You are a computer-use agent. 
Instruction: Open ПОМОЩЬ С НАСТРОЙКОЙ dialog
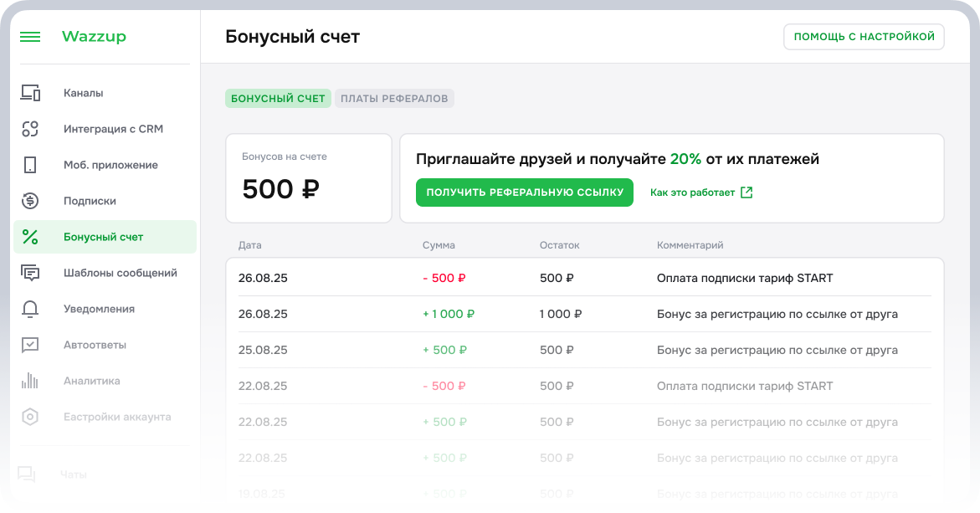coord(863,36)
